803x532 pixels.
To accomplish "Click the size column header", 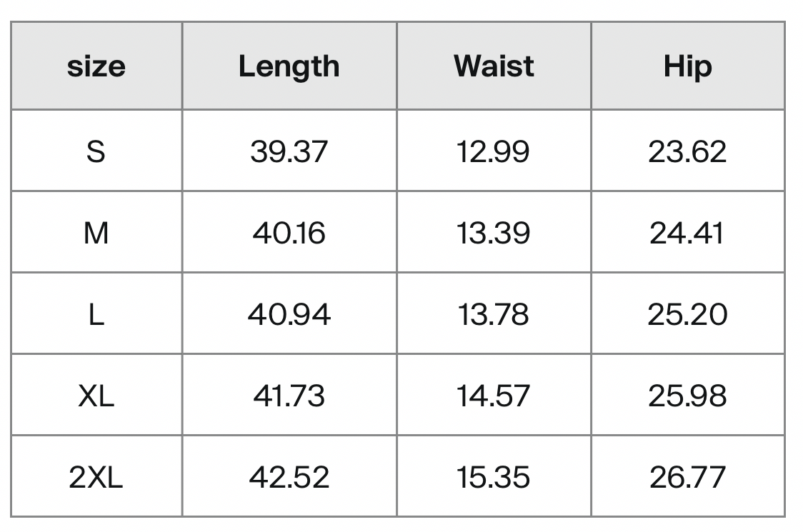I will click(96, 66).
